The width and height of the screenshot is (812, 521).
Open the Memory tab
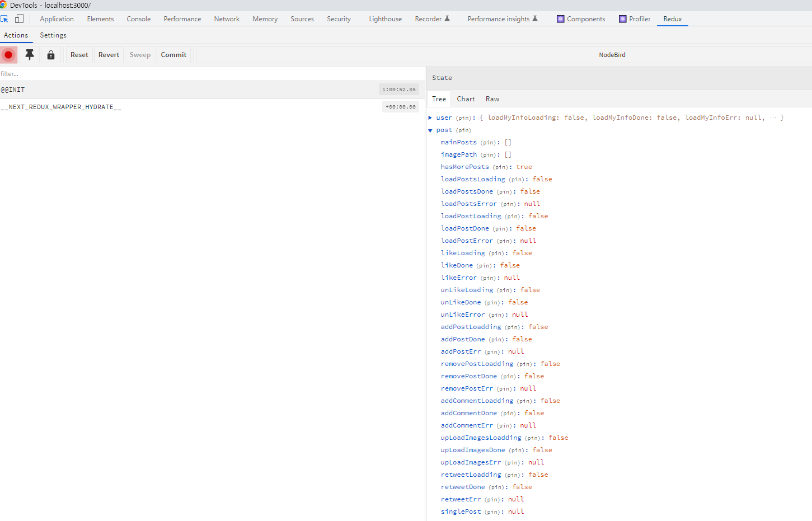tap(265, 19)
